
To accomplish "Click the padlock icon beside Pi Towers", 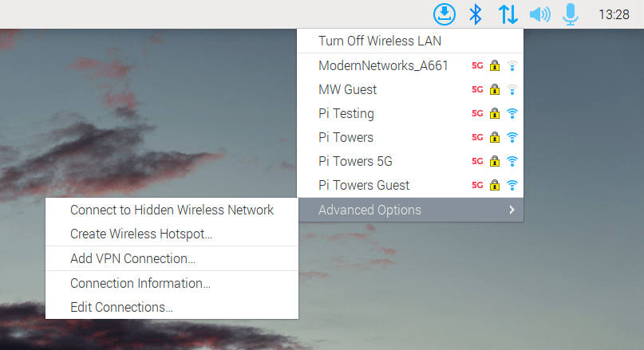I will [495, 137].
